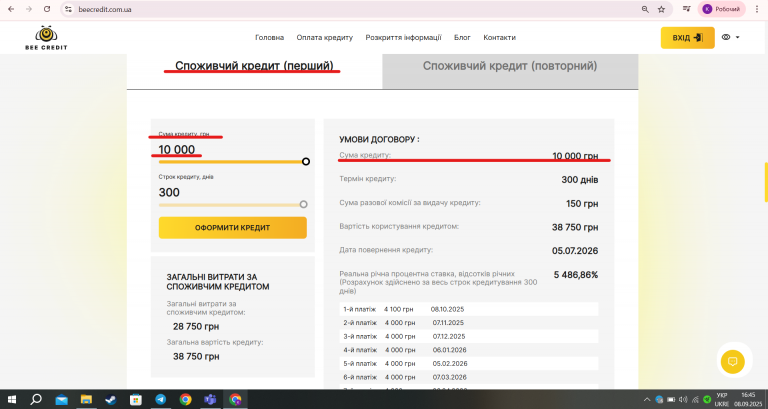
Task: Open the accessibility eye dropdown in header
Action: coord(730,37)
